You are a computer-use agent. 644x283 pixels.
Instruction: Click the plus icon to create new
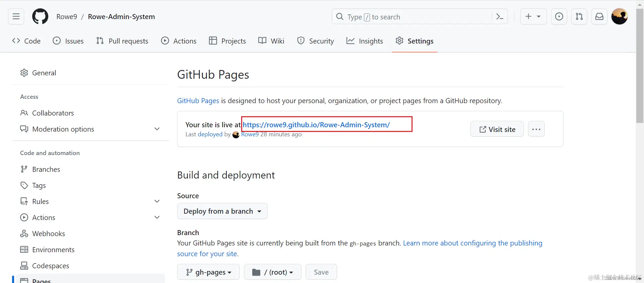point(529,16)
